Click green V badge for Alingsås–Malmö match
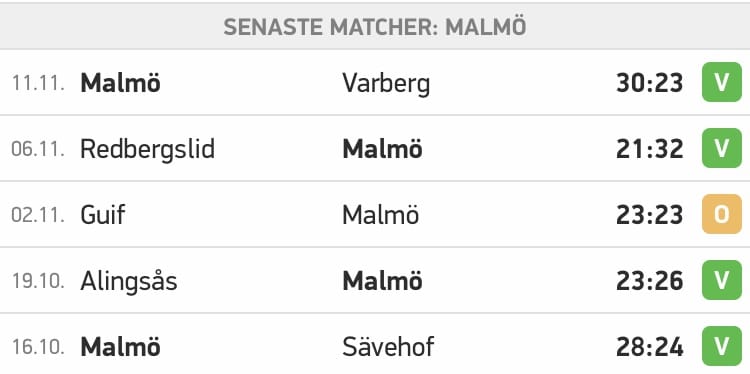The image size is (750, 374). 721,280
